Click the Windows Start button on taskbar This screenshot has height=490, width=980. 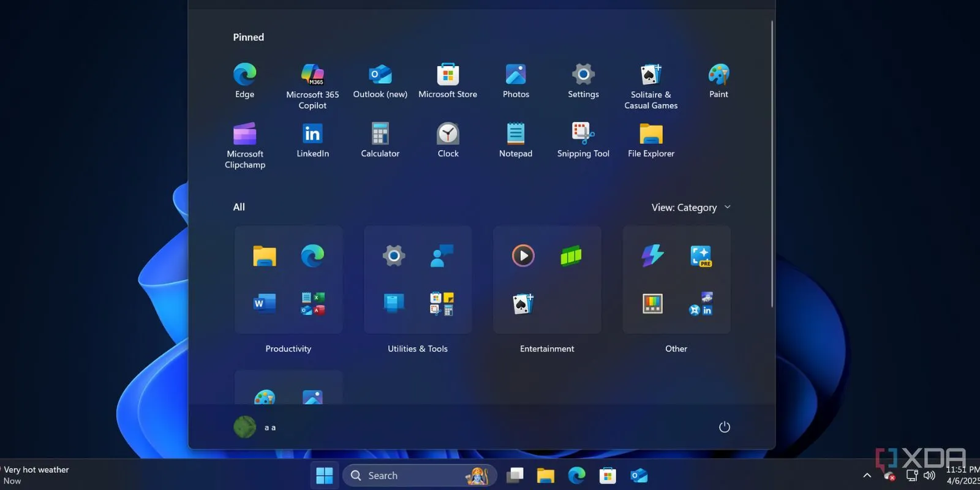pyautogui.click(x=325, y=475)
